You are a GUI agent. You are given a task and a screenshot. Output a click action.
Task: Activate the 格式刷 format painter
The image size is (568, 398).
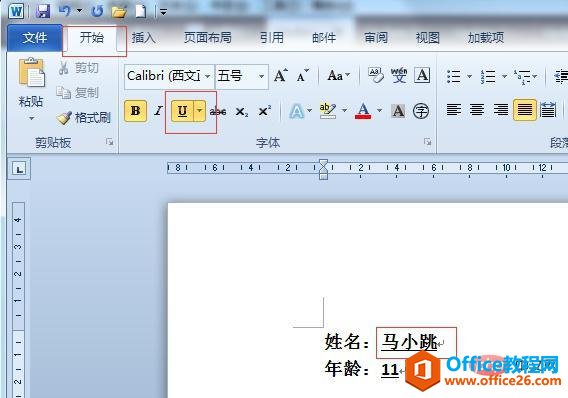coord(84,118)
